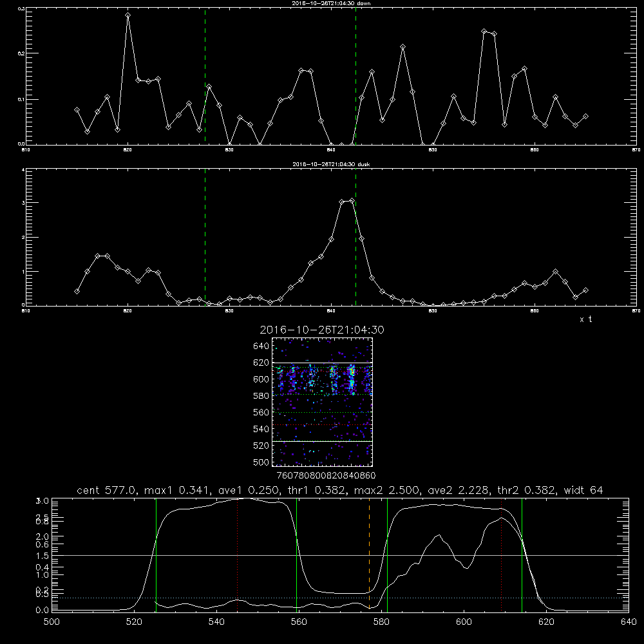Click the orange dashed center line at 577

point(369,554)
